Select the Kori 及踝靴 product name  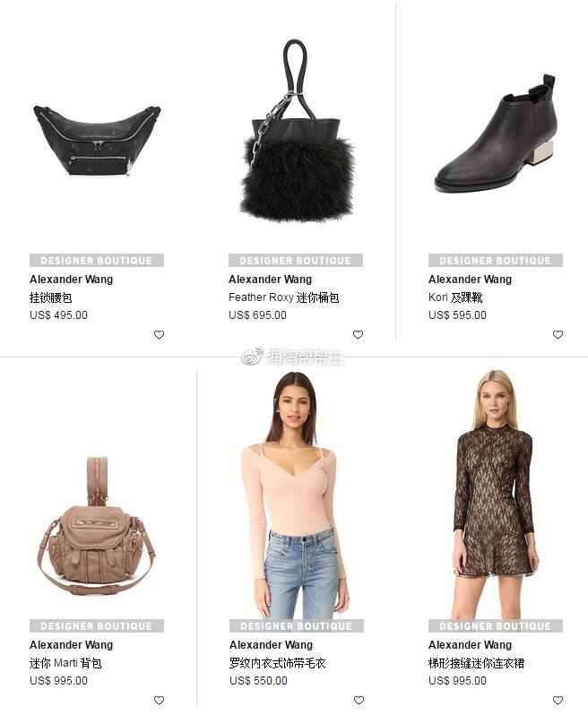coord(455,297)
